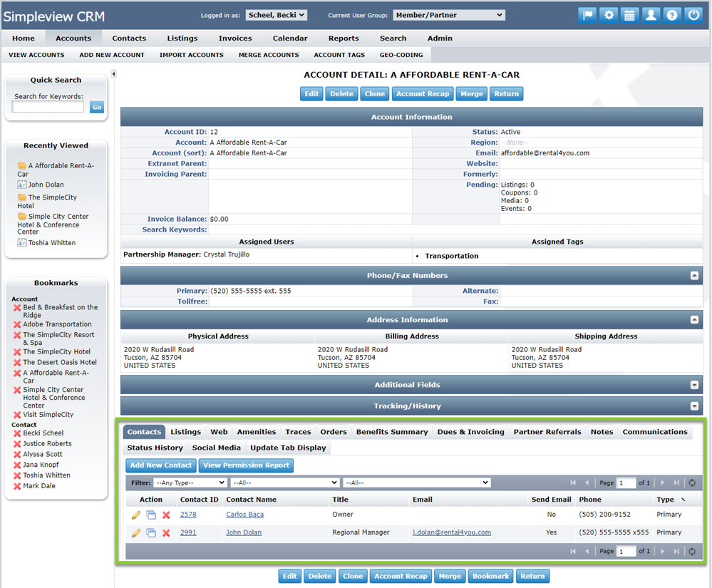
Task: Clone contact John Dolan icon
Action: click(x=151, y=532)
